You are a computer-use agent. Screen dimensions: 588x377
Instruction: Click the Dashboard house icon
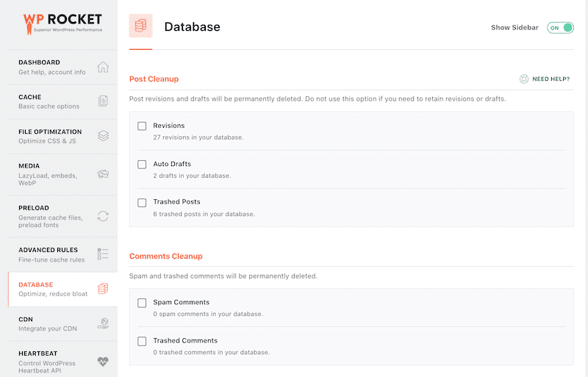pos(103,67)
